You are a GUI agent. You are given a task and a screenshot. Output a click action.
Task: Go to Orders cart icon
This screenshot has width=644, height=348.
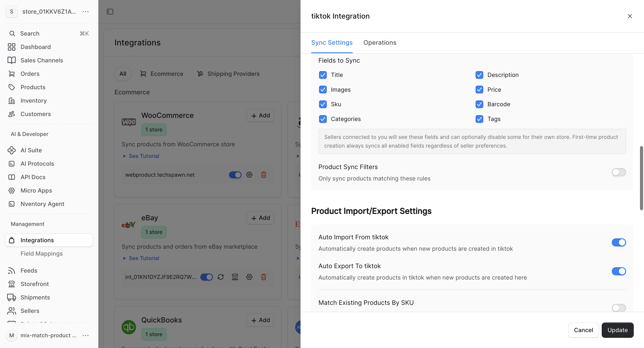point(11,74)
